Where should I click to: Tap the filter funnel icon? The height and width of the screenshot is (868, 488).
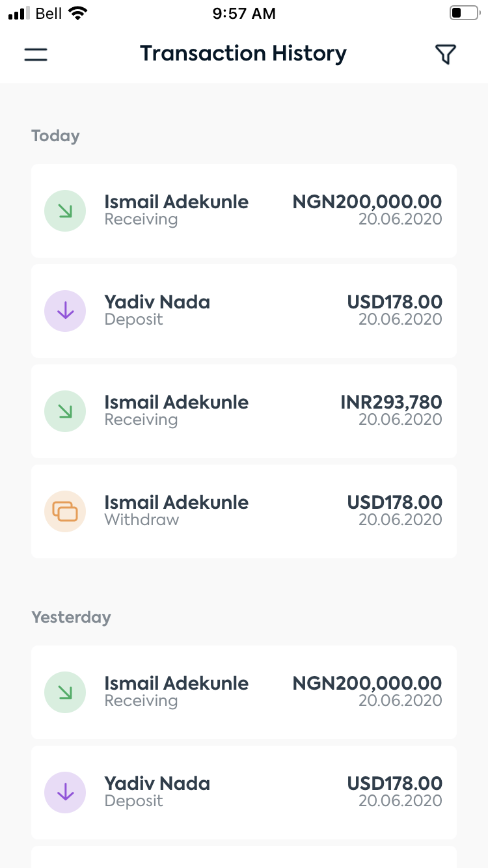click(x=445, y=55)
